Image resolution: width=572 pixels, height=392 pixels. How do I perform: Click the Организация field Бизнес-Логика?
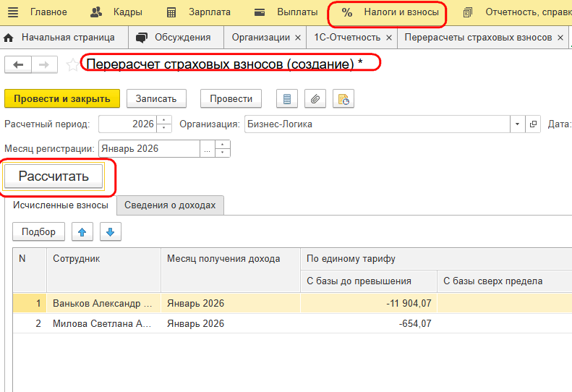377,124
